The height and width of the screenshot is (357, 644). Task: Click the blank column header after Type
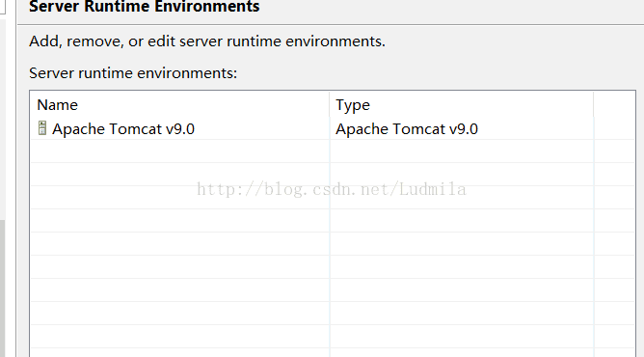tap(614, 105)
